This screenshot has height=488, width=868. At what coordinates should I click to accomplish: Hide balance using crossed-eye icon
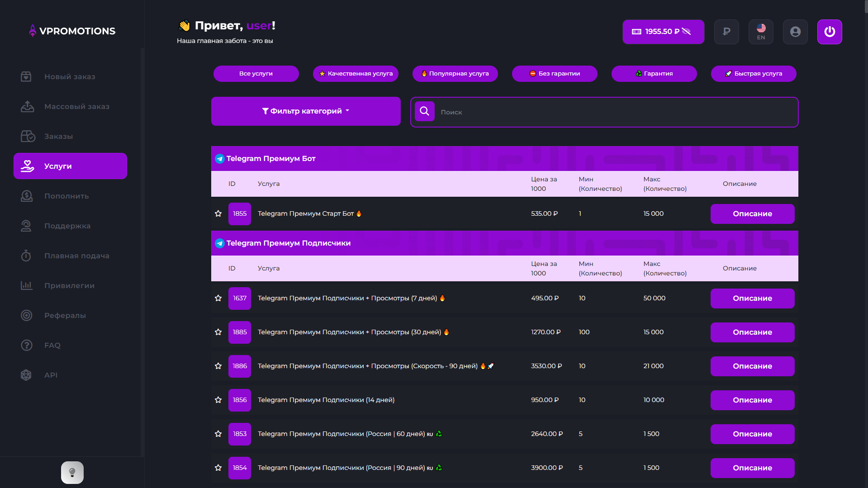[x=686, y=31]
